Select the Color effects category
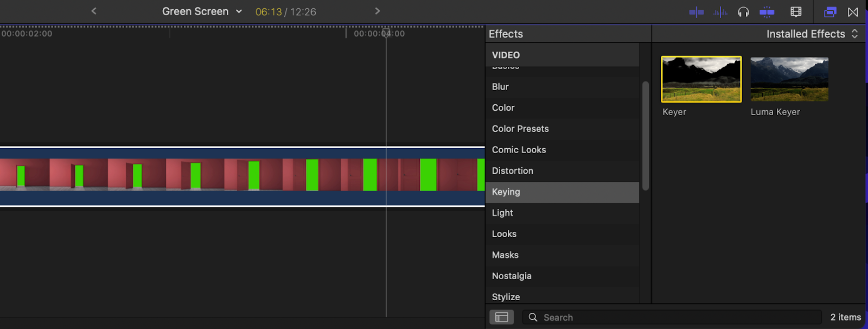The height and width of the screenshot is (329, 868). (x=562, y=108)
